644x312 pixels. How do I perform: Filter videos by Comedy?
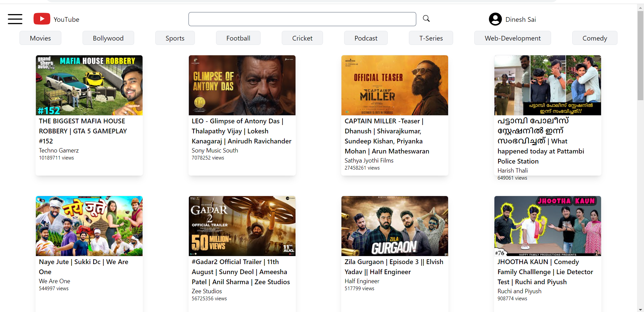pyautogui.click(x=595, y=38)
